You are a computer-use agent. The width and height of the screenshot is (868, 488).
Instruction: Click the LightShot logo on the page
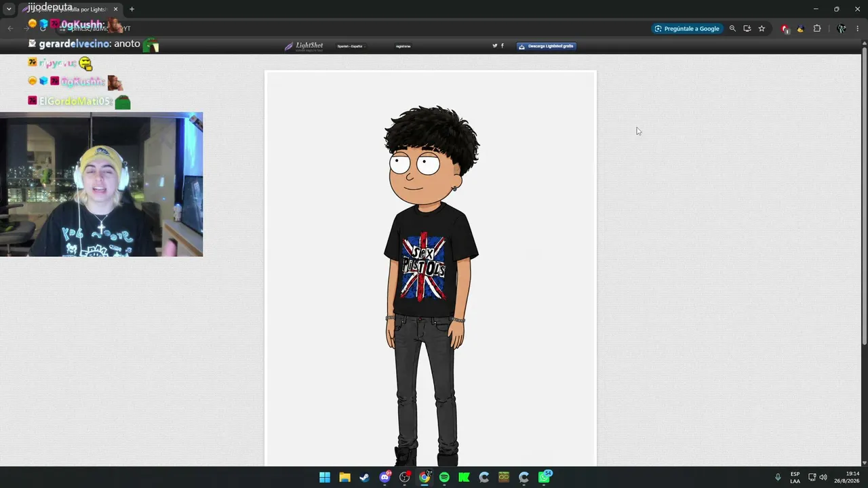[x=304, y=46]
